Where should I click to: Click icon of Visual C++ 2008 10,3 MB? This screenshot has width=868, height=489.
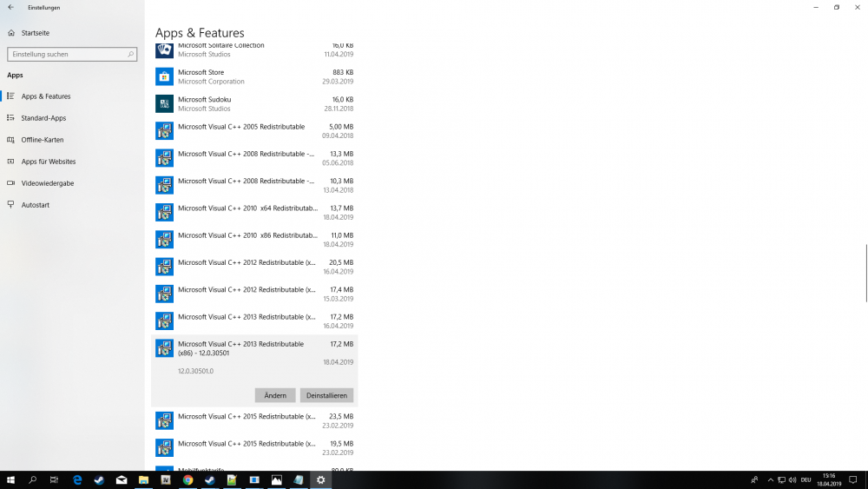click(164, 185)
